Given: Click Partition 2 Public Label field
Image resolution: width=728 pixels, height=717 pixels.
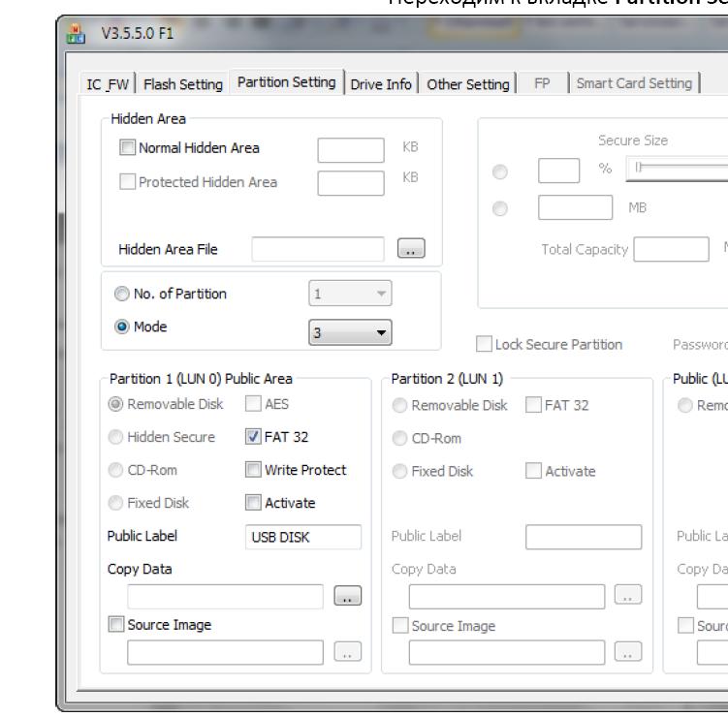Looking at the screenshot, I should point(584,537).
